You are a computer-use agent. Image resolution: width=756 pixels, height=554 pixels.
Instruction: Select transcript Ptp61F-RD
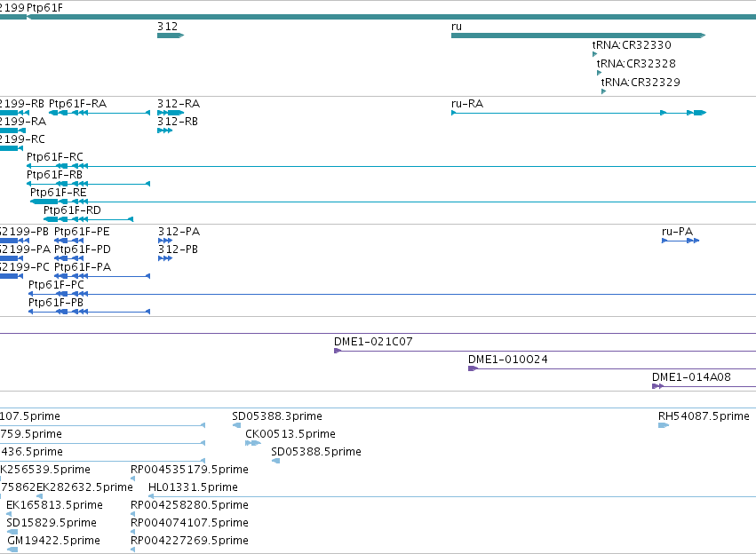point(88,219)
